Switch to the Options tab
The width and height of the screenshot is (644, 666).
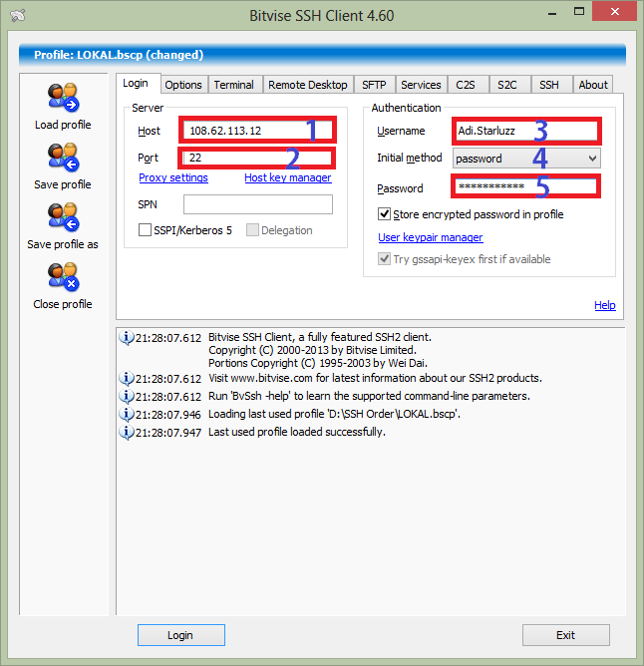[x=183, y=85]
